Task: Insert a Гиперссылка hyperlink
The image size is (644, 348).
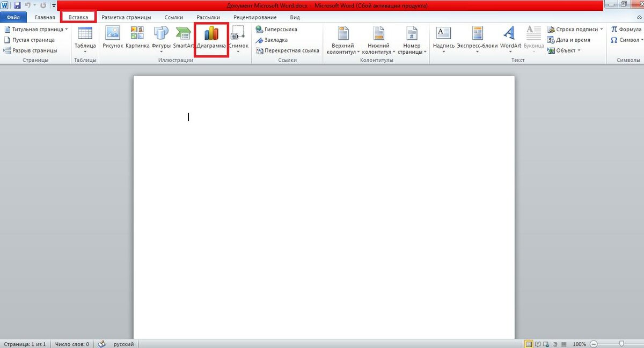Action: coord(276,30)
